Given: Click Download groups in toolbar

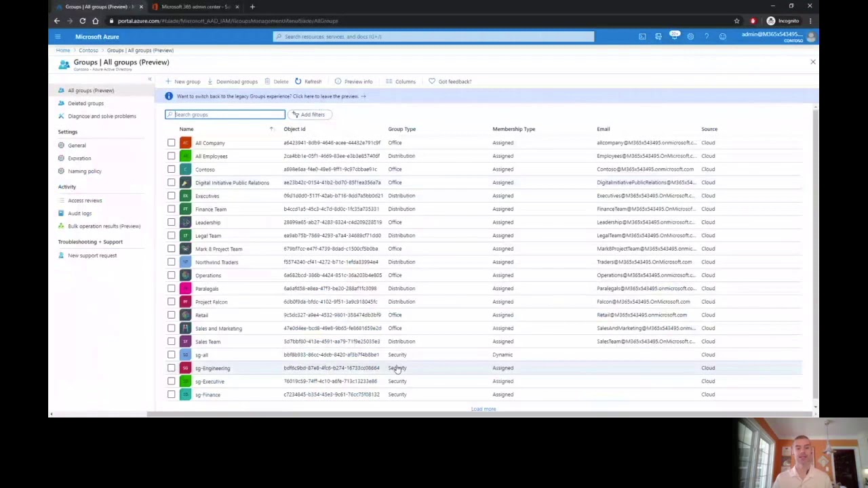Looking at the screenshot, I should tap(233, 81).
